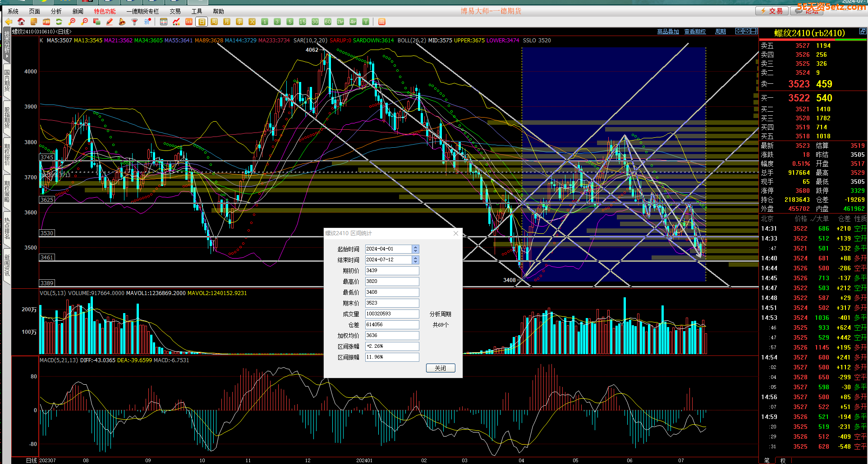
Task: Select the weekly 周 period
Action: pos(214,22)
